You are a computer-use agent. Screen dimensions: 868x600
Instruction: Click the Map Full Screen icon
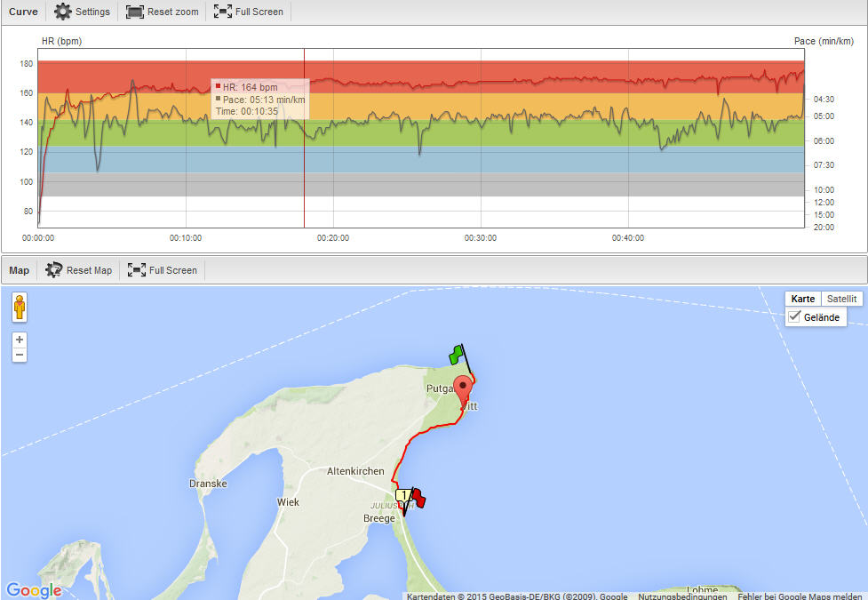[x=137, y=270]
